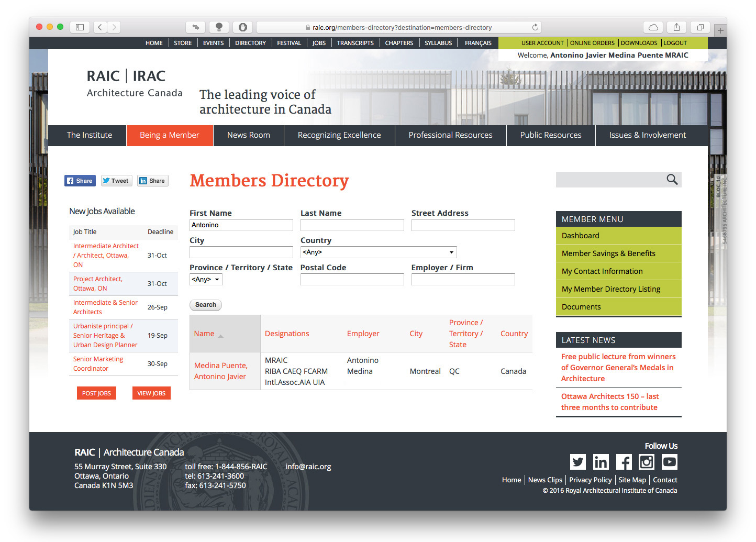Click Safari sidebar toggle icon
The width and height of the screenshot is (756, 542).
tap(80, 27)
